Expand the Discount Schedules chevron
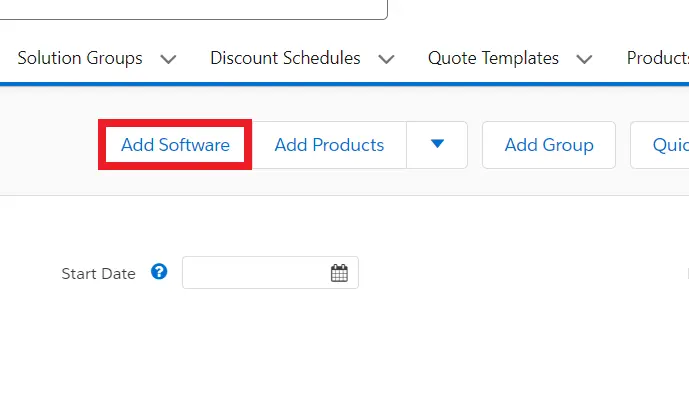689x398 pixels. pos(386,59)
